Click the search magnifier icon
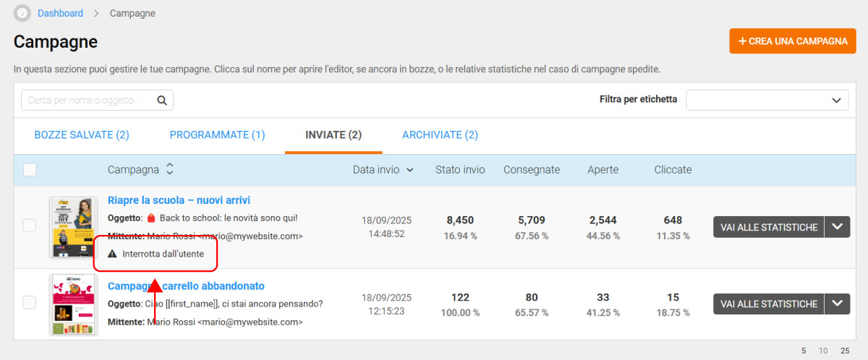Viewport: 868px width, 360px height. [162, 100]
